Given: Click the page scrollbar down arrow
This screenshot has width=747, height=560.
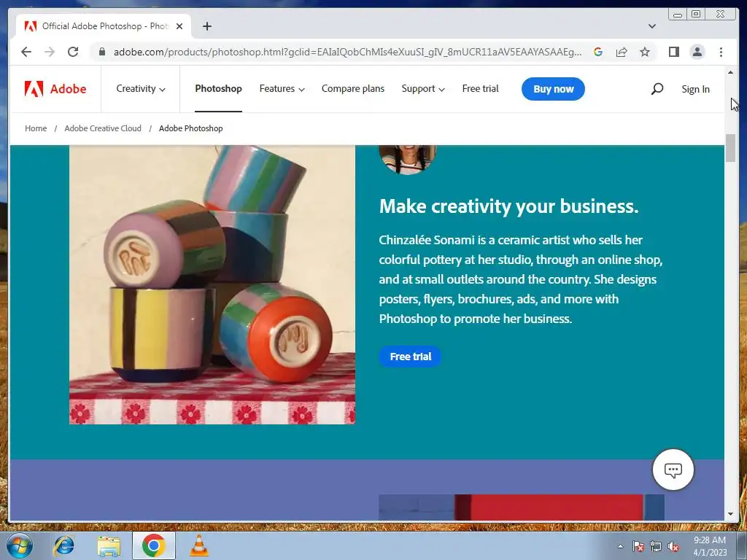Looking at the screenshot, I should [x=731, y=514].
